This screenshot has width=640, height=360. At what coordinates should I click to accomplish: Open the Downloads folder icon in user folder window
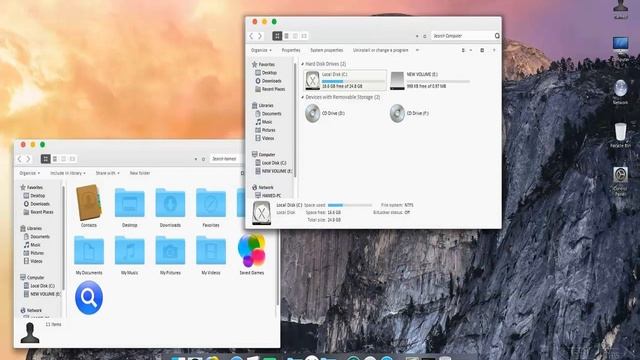pyautogui.click(x=170, y=203)
